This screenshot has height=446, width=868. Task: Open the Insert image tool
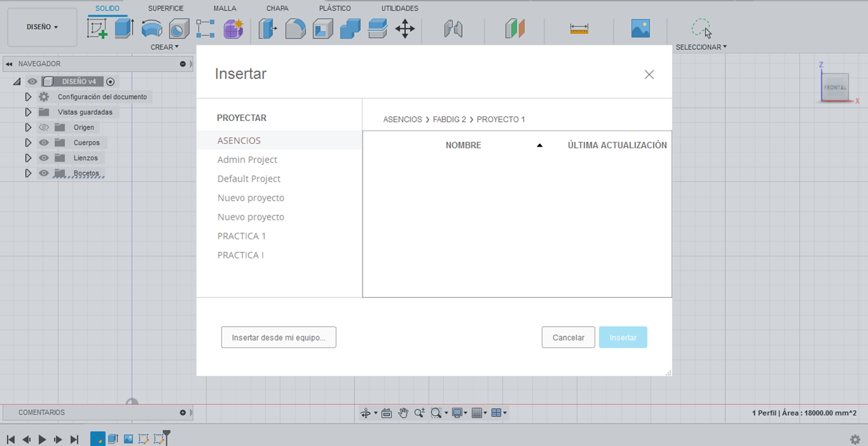[x=640, y=29]
